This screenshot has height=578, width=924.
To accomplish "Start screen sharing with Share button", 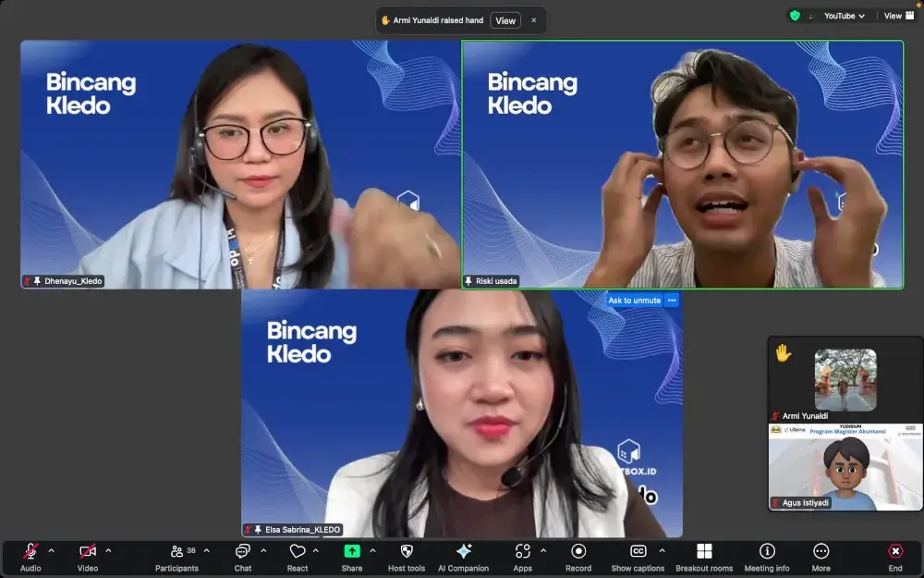I will coord(352,558).
